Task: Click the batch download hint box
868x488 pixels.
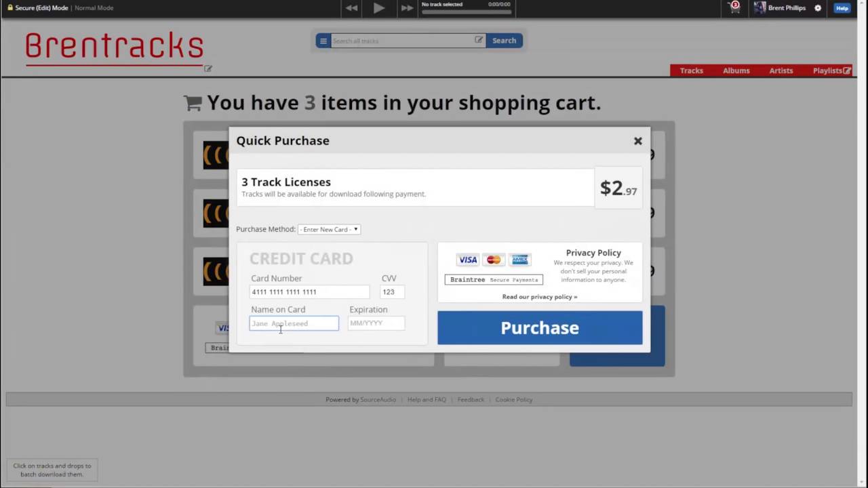Action: click(52, 470)
